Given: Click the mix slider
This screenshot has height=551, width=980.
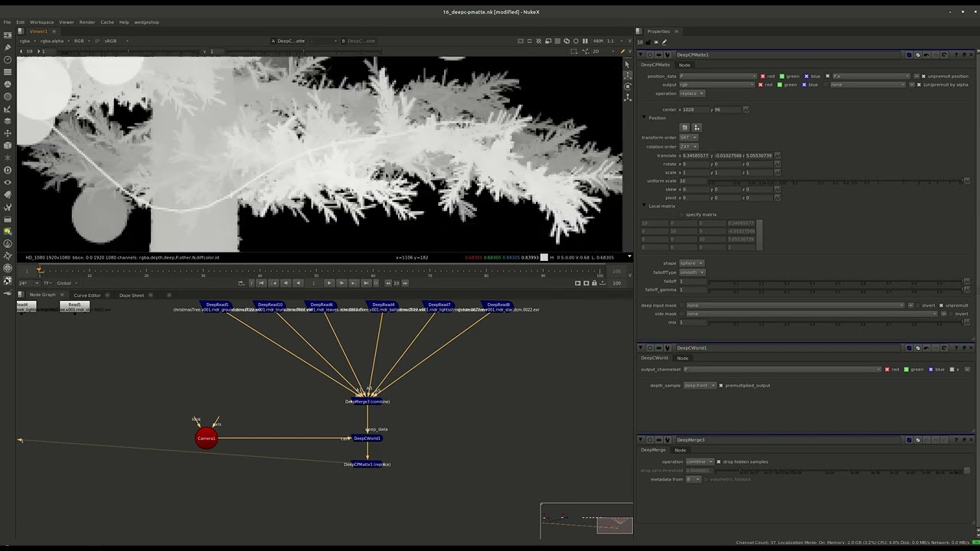Looking at the screenshot, I should click(x=835, y=322).
